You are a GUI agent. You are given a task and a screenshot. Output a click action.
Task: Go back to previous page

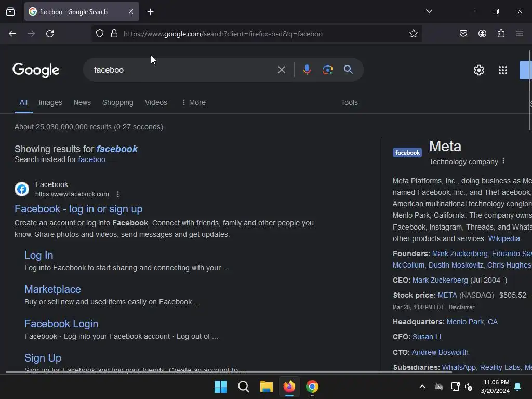point(12,34)
